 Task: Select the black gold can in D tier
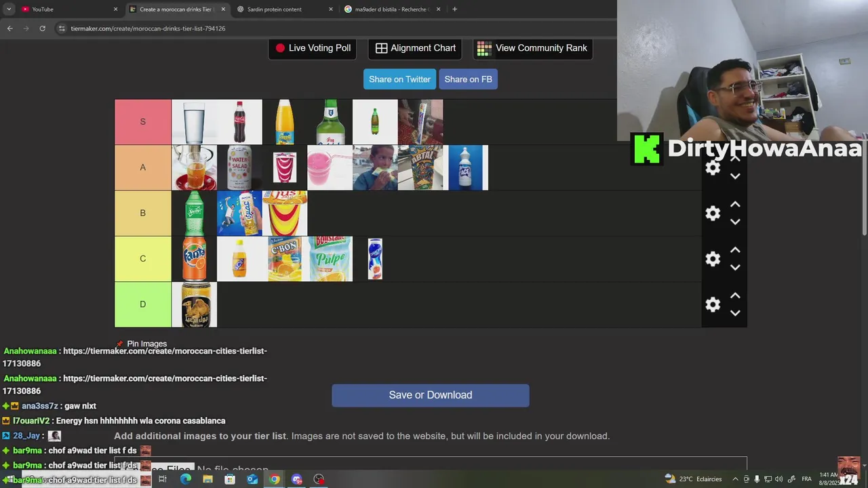(194, 304)
